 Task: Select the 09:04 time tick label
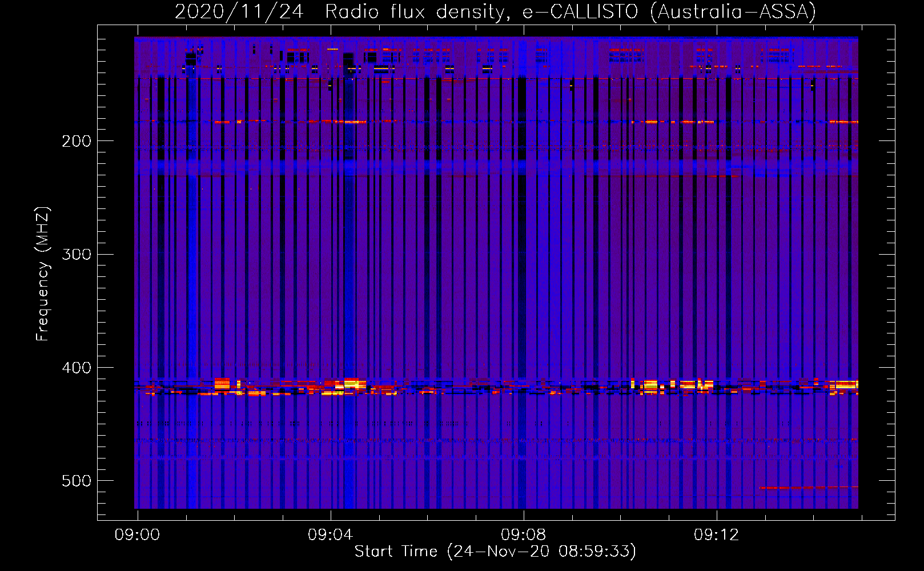tap(330, 535)
